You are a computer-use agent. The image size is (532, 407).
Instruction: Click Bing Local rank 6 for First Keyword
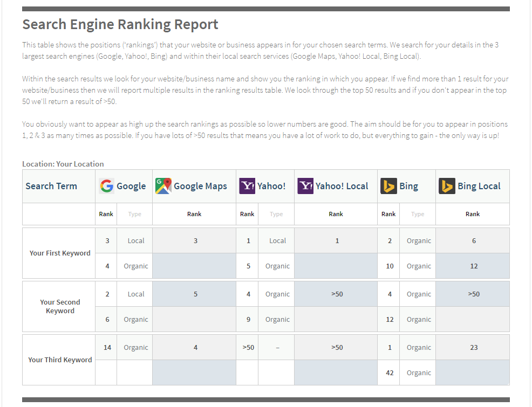[x=474, y=241]
